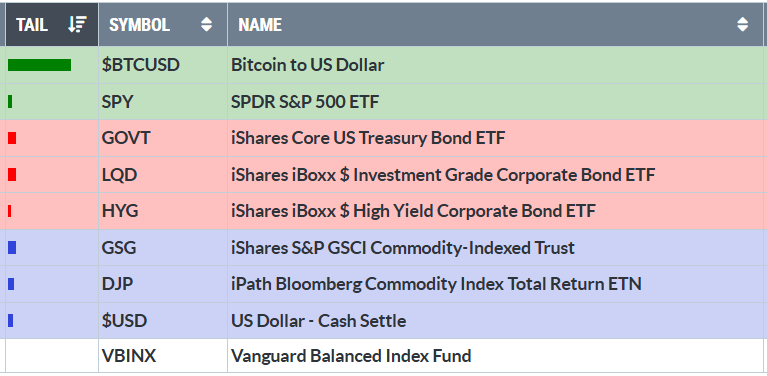Select the green tail bar for $BTCUSD
767x376 pixels.
pyautogui.click(x=40, y=65)
